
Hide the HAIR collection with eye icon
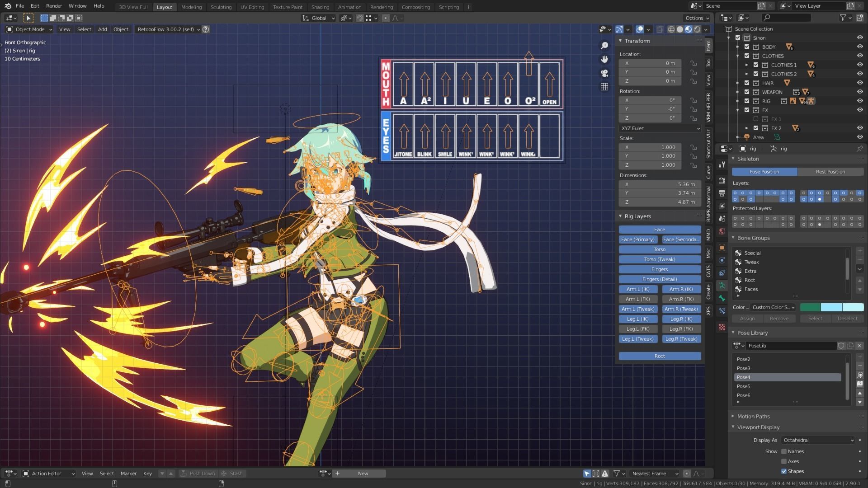pyautogui.click(x=859, y=83)
